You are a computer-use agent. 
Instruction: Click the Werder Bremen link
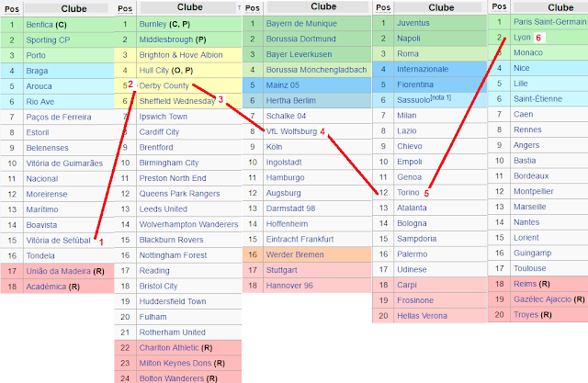point(295,254)
